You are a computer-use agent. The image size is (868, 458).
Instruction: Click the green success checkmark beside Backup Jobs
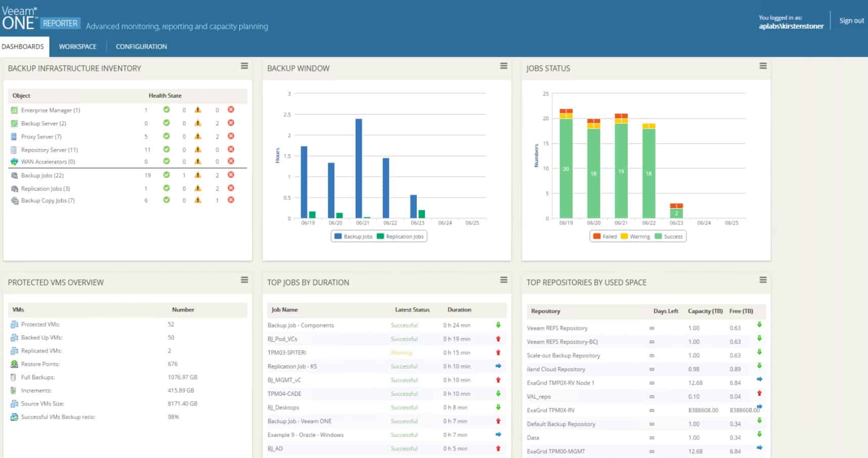[x=167, y=175]
